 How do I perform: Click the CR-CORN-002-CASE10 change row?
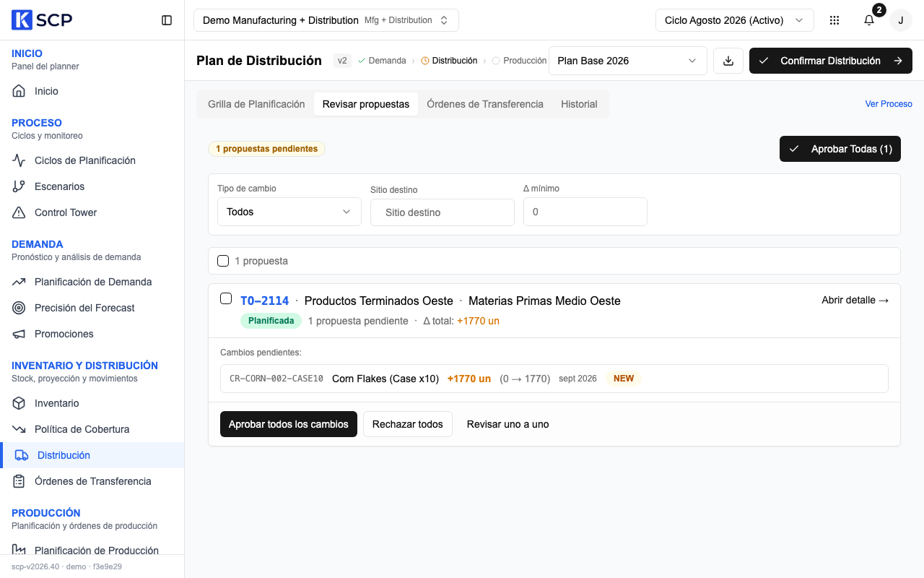pyautogui.click(x=554, y=379)
